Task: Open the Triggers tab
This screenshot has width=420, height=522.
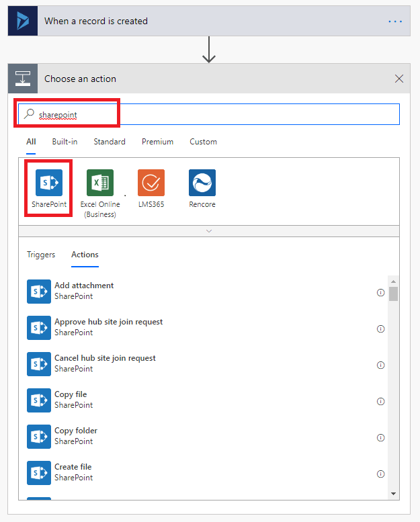Action: [41, 255]
